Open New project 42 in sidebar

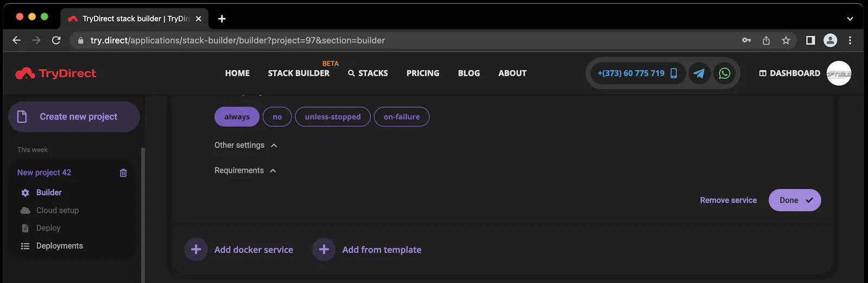point(44,172)
